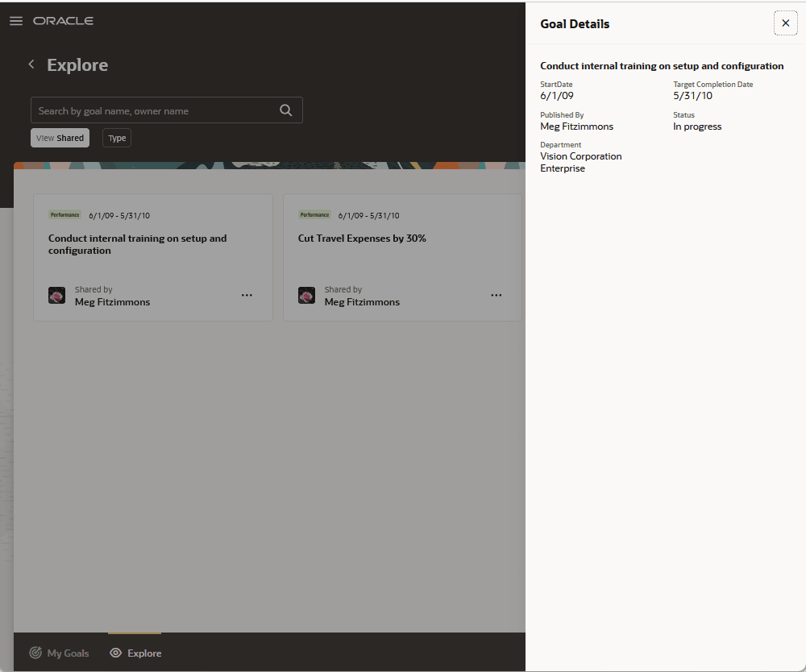Screen dimensions: 806x672
Task: Select the Explore tab label
Action: [144, 653]
